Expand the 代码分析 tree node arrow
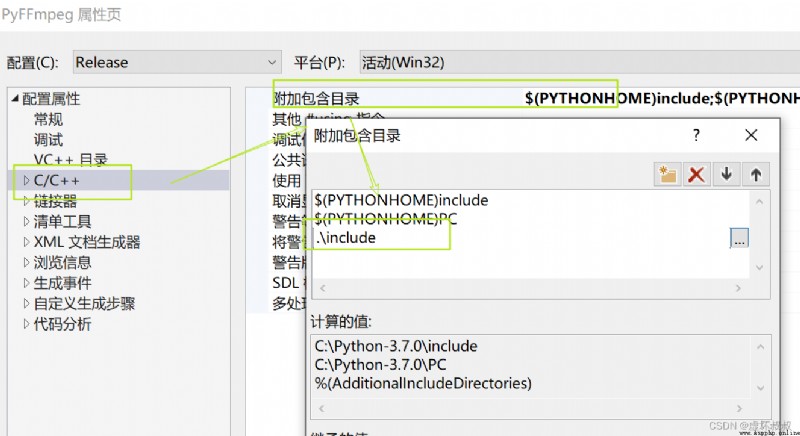The image size is (800, 436). coord(27,324)
